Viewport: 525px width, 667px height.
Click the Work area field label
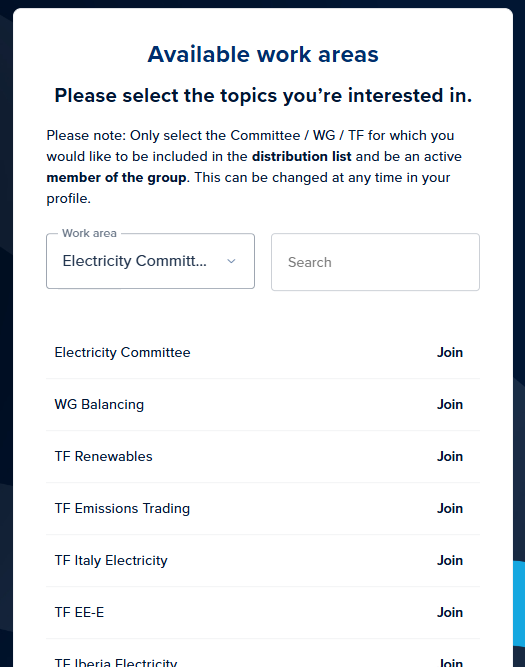pos(89,233)
